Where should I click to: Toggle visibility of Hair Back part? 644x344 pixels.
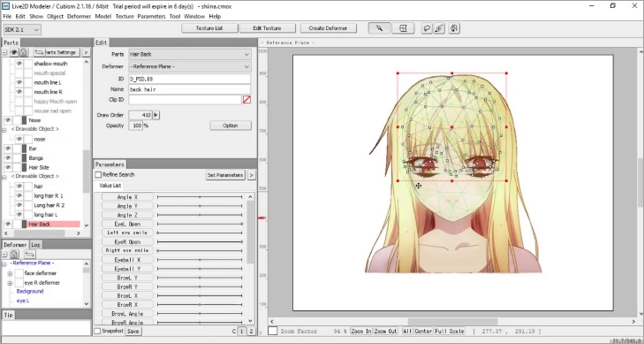pyautogui.click(x=7, y=224)
